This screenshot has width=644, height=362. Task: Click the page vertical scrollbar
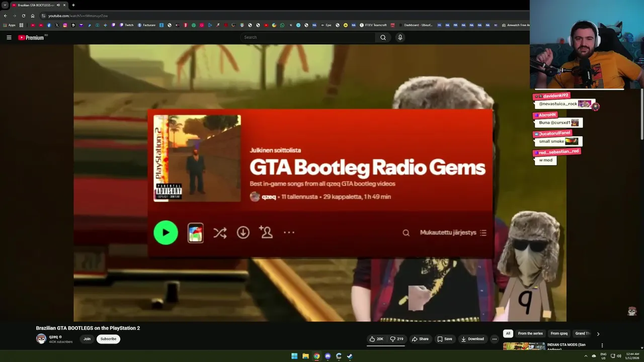point(641,115)
